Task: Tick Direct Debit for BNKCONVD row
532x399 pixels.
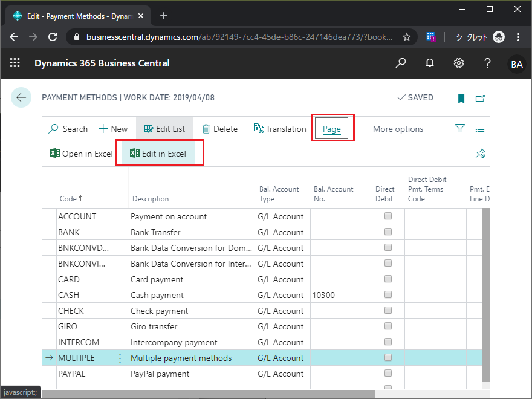Action: tap(388, 247)
